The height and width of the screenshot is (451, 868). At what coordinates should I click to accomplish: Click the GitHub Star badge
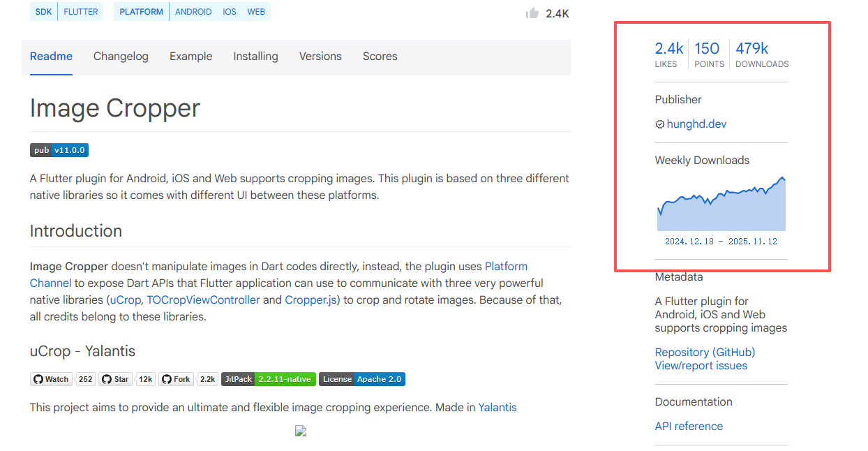point(115,379)
